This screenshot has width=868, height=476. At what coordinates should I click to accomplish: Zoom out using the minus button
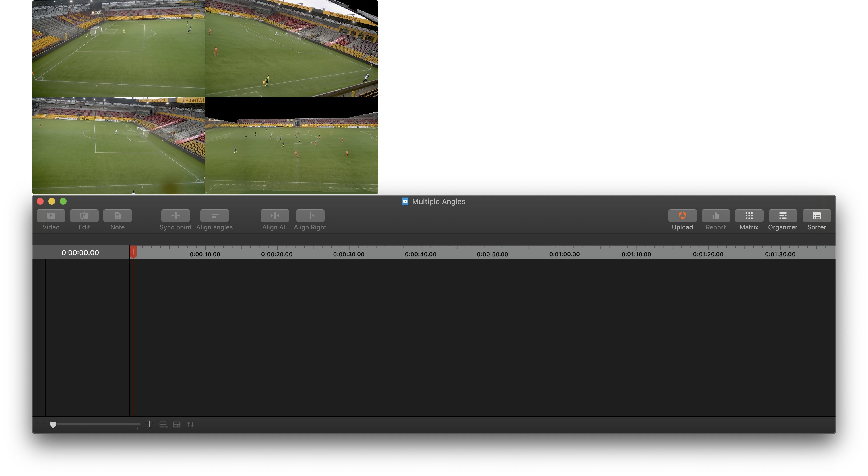click(41, 424)
